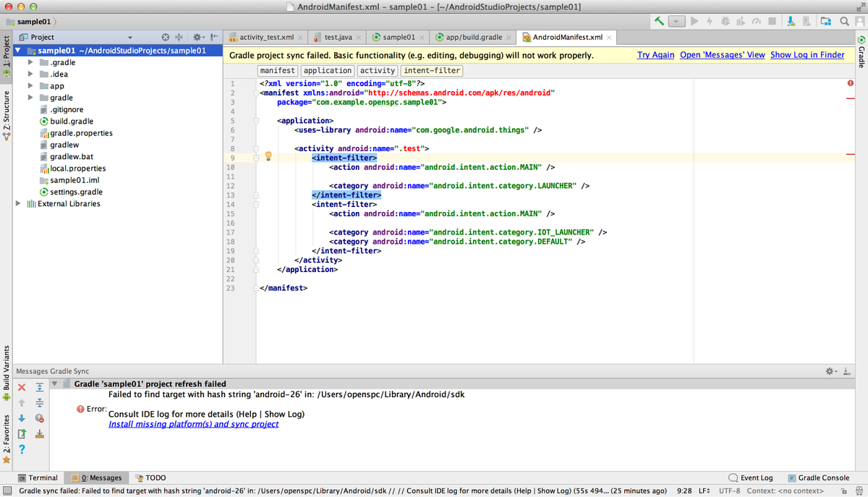Open Project Structure folder icon

point(826,21)
